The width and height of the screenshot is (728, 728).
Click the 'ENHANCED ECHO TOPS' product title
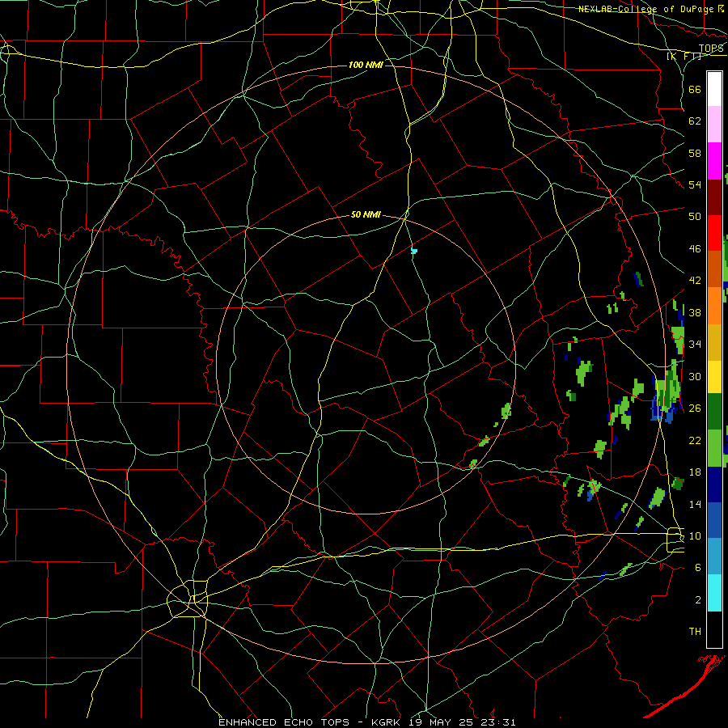point(284,722)
